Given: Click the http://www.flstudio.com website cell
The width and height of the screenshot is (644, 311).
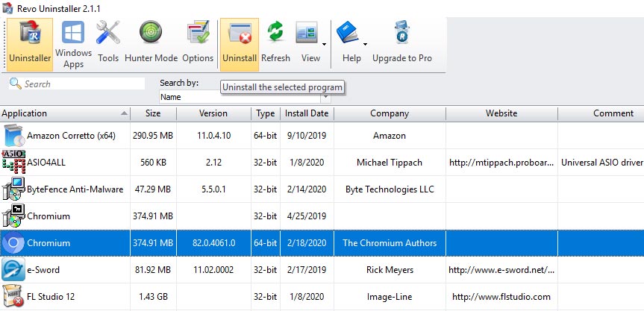Looking at the screenshot, I should (x=501, y=297).
